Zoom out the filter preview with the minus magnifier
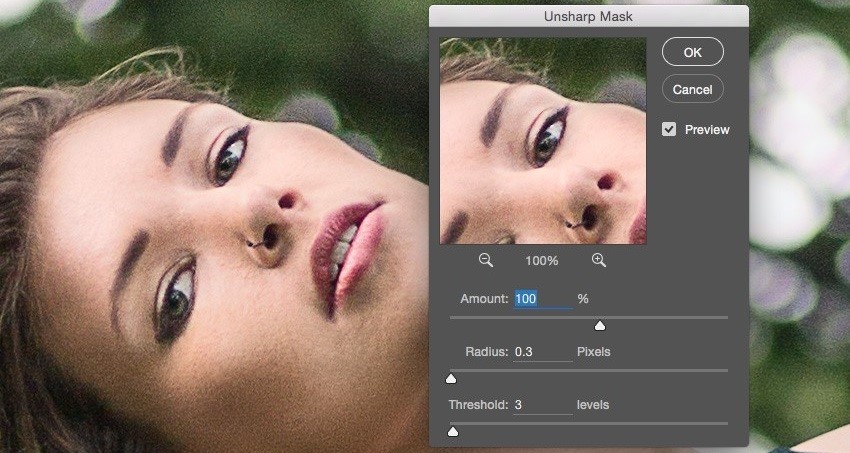The width and height of the screenshot is (850, 453). [x=486, y=260]
